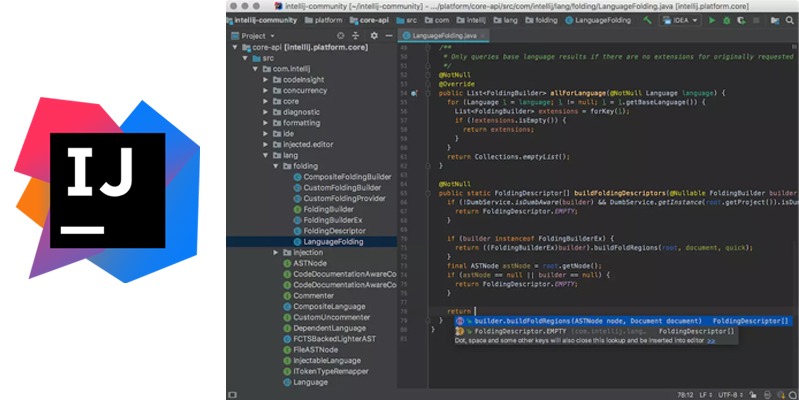
Task: Change UTF-8 file encoding in status bar
Action: pyautogui.click(x=731, y=395)
